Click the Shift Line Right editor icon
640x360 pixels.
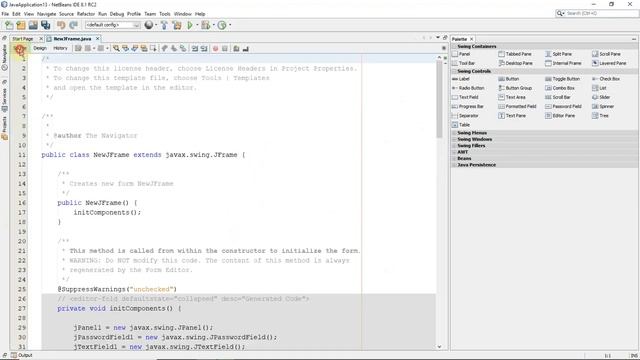[204, 49]
